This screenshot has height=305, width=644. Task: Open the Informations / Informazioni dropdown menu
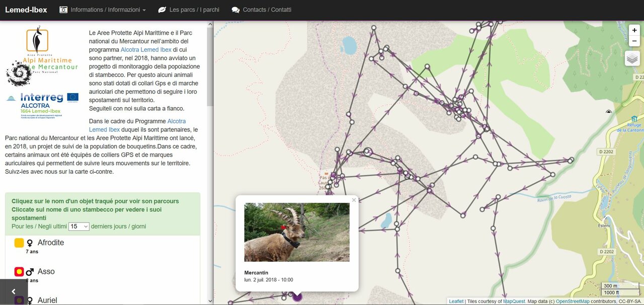[103, 10]
